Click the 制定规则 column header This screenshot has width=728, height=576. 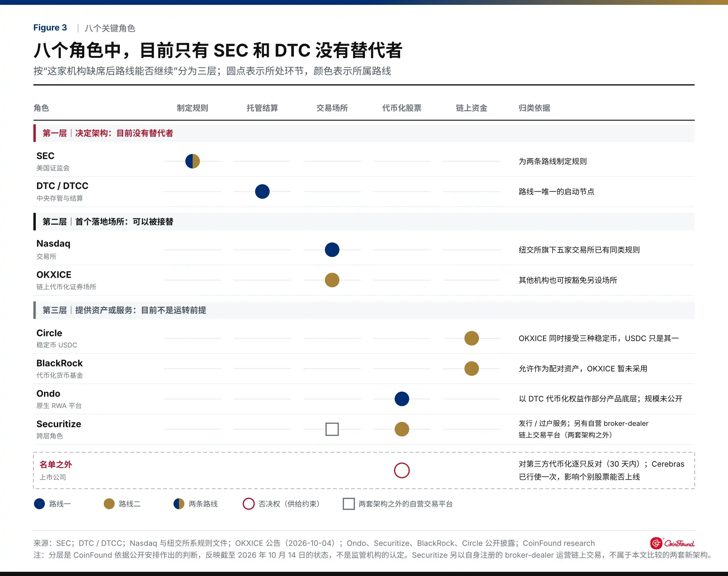click(192, 108)
